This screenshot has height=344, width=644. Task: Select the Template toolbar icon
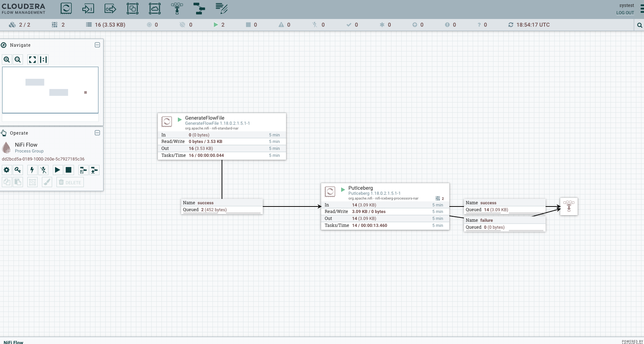click(199, 8)
